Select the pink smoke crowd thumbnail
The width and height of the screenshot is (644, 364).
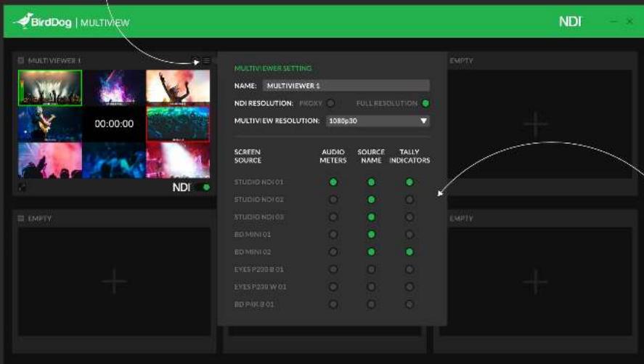pos(50,161)
